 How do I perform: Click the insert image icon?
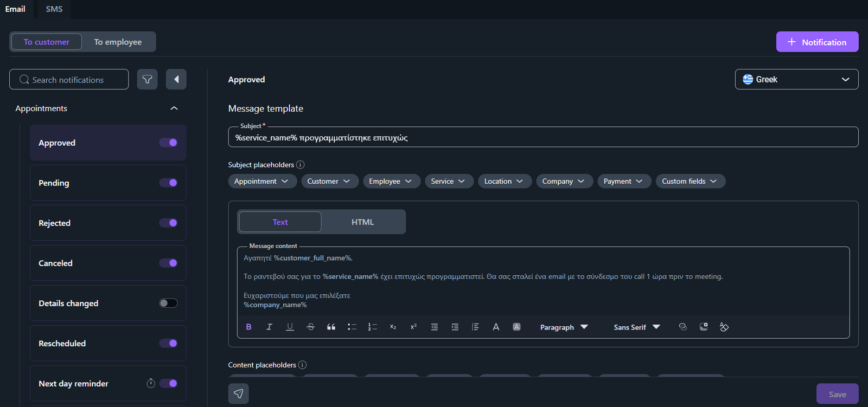[704, 327]
